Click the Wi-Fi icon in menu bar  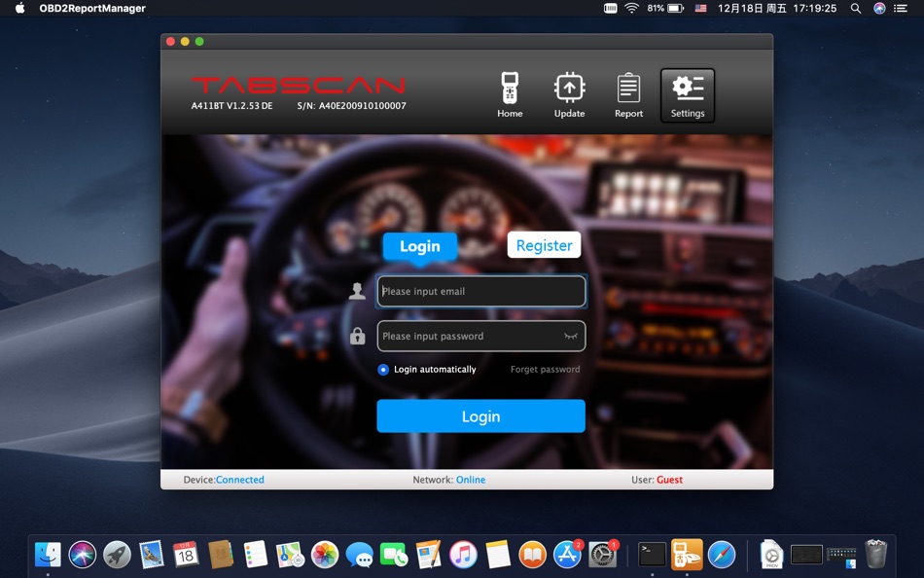pos(631,8)
